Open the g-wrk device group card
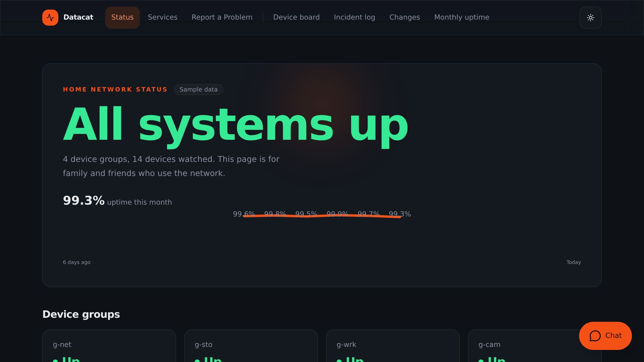This screenshot has height=362, width=644. click(393, 346)
